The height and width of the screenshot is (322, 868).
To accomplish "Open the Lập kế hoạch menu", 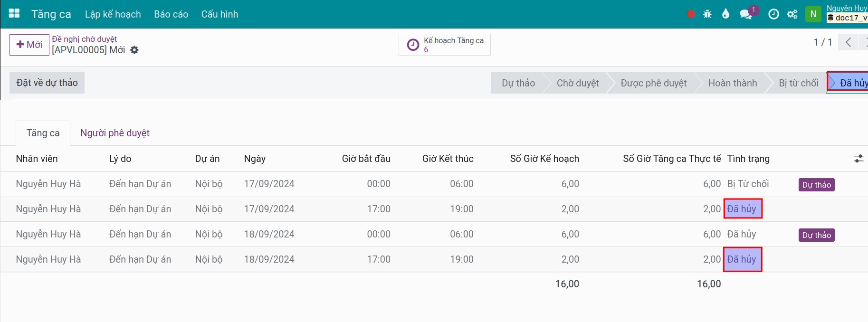I will [x=113, y=14].
